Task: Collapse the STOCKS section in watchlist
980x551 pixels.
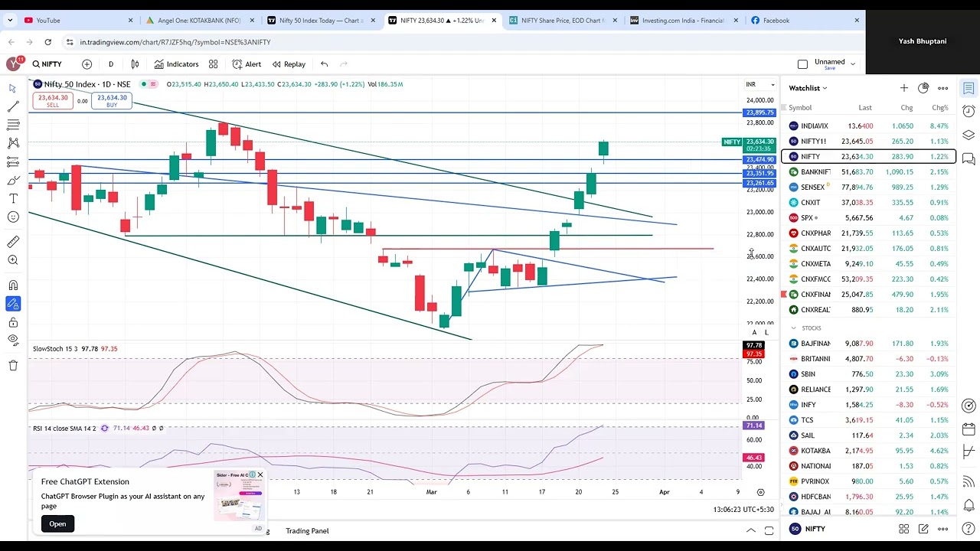Action: [x=793, y=328]
